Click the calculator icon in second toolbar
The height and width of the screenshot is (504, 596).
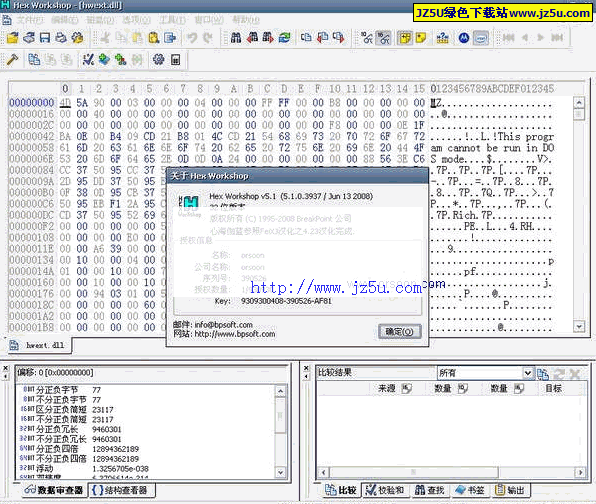point(175,60)
